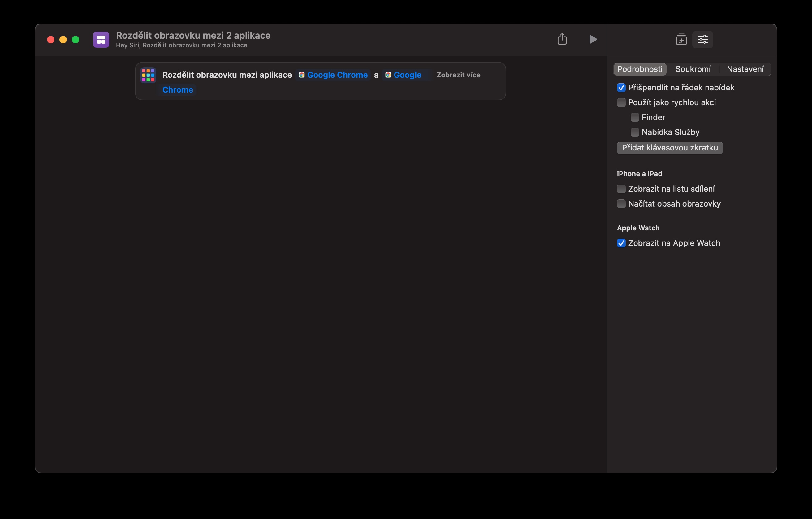Switch to the Soukromí tab
The height and width of the screenshot is (519, 812).
(693, 69)
